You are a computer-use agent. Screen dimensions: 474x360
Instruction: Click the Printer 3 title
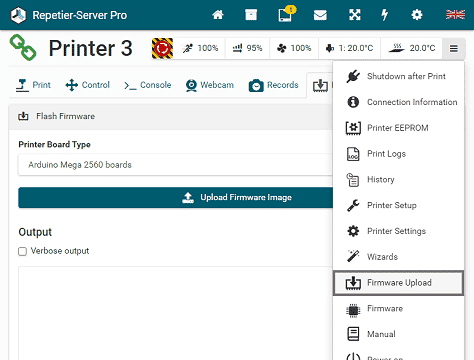point(91,48)
